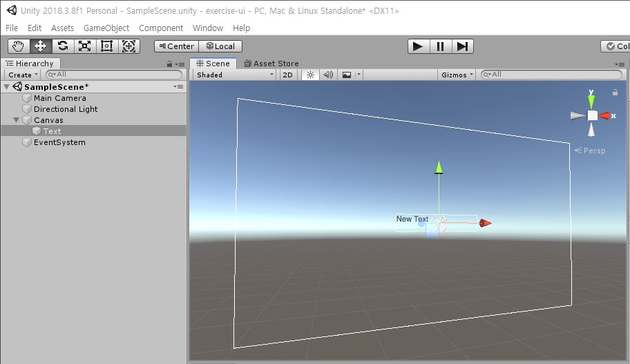This screenshot has width=630, height=364.
Task: Click the New Text object in scene
Action: 412,219
